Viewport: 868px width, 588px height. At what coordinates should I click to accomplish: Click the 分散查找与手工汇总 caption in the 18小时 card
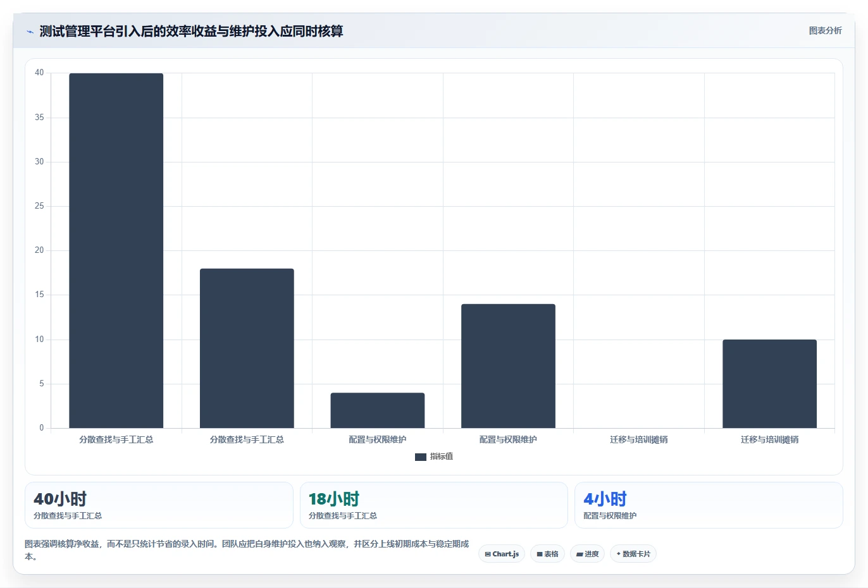coord(343,516)
